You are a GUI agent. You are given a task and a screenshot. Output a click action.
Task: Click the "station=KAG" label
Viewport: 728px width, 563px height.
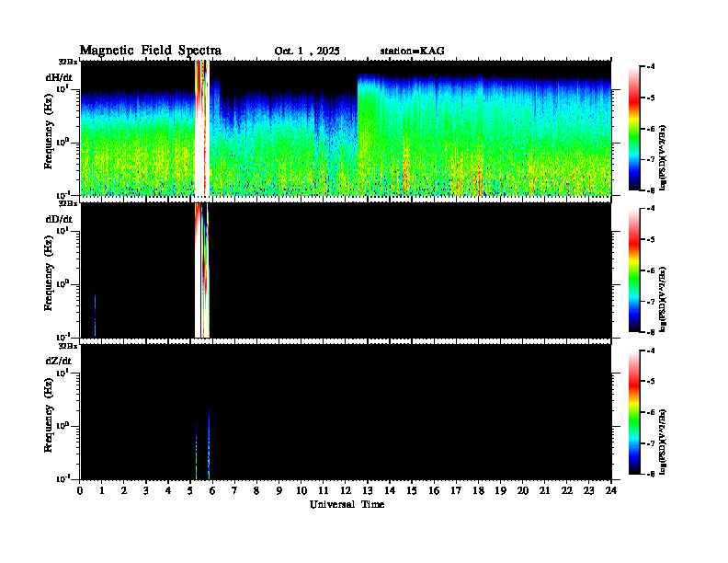412,51
